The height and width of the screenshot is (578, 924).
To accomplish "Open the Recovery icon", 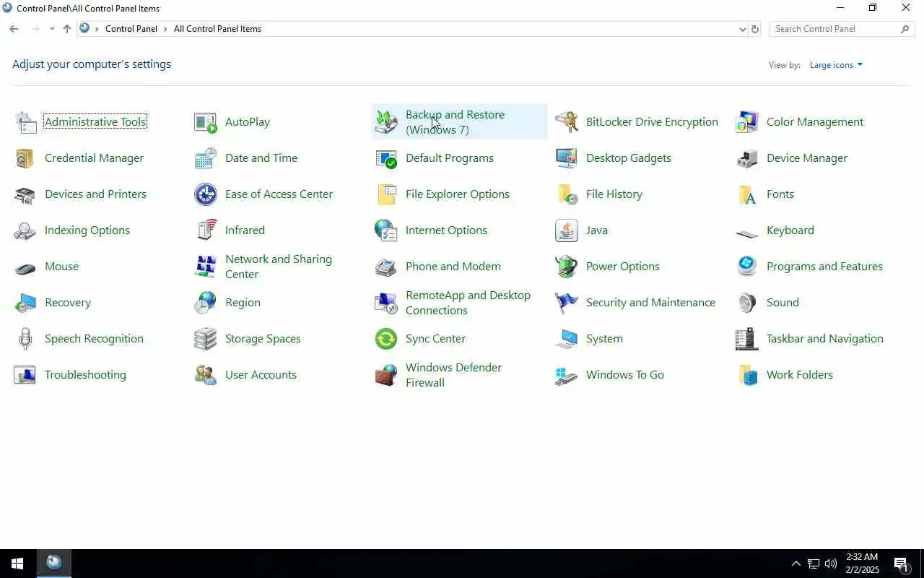I will [25, 303].
